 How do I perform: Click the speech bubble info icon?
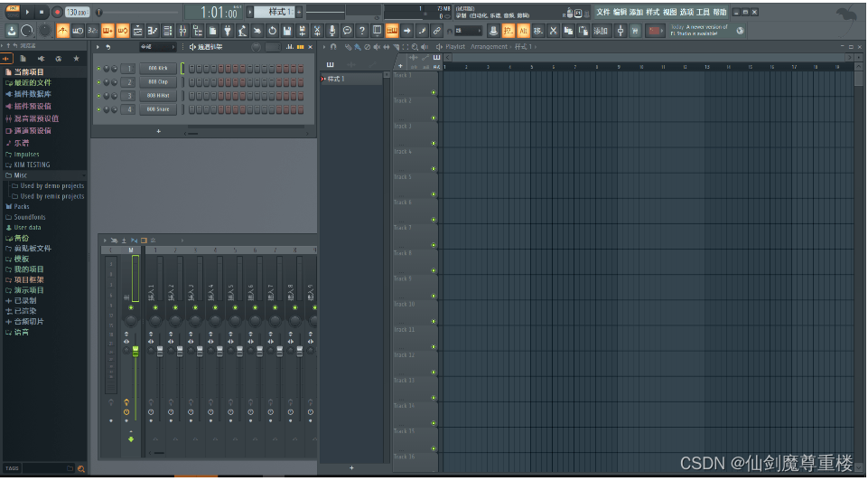(x=347, y=31)
